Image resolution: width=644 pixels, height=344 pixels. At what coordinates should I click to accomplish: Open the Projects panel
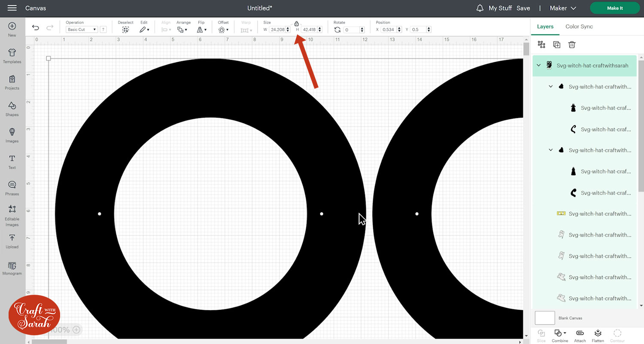(12, 82)
